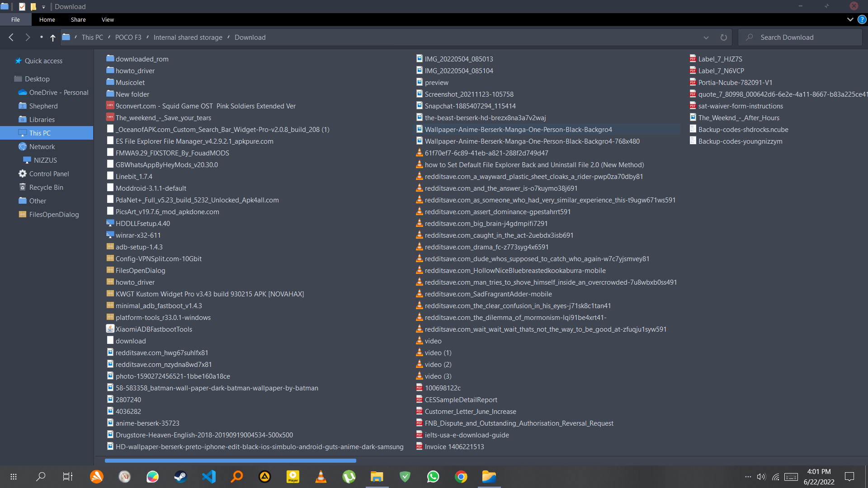The image size is (868, 488).
Task: Open Visual Studio Code taskbar icon
Action: coord(209,477)
